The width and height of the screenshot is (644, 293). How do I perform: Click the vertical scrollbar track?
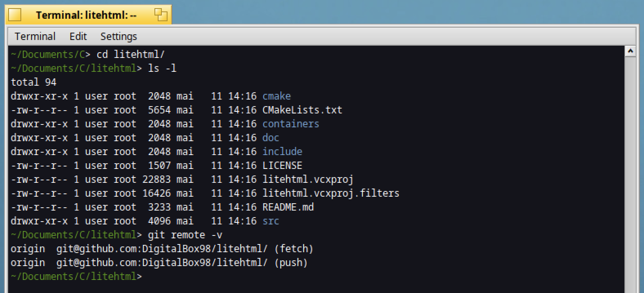[x=630, y=175]
